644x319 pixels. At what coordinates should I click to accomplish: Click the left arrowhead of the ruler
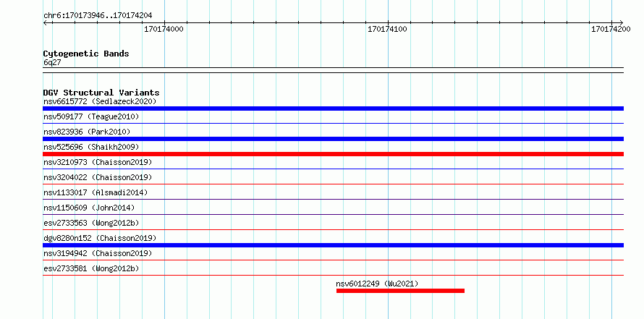pyautogui.click(x=46, y=22)
